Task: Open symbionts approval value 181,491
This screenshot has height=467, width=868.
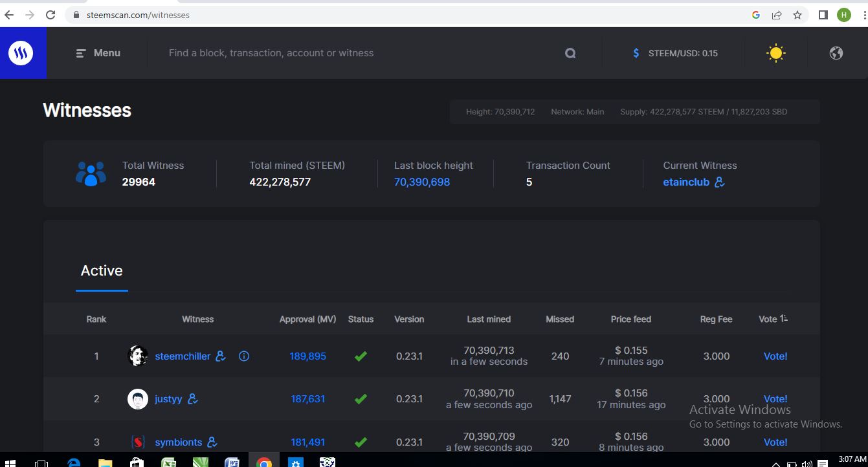Action: point(308,442)
